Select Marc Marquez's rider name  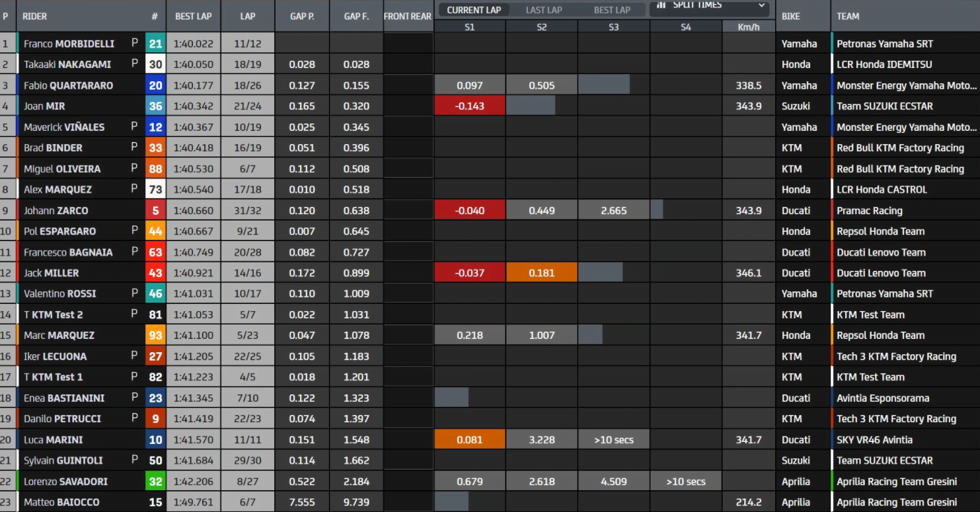pyautogui.click(x=59, y=335)
